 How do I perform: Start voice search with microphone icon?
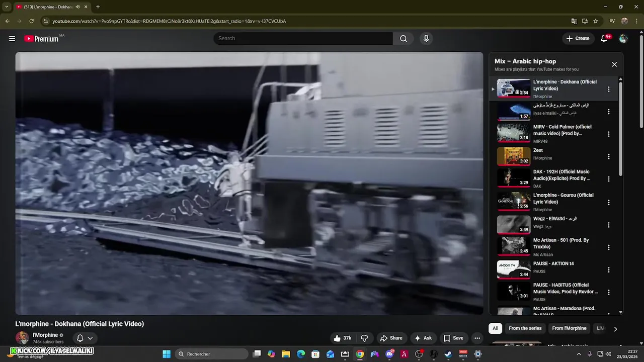click(426, 39)
